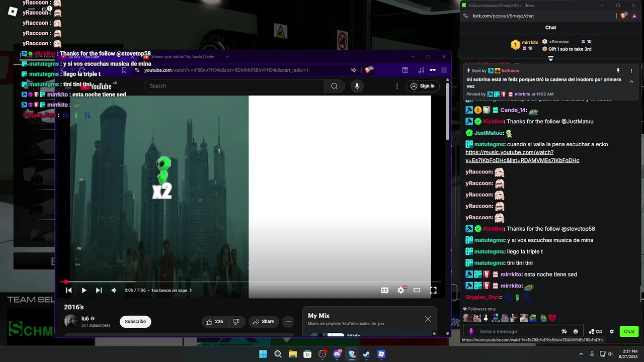Open lu6 channel avatar
644x362 pixels.
pyautogui.click(x=71, y=321)
